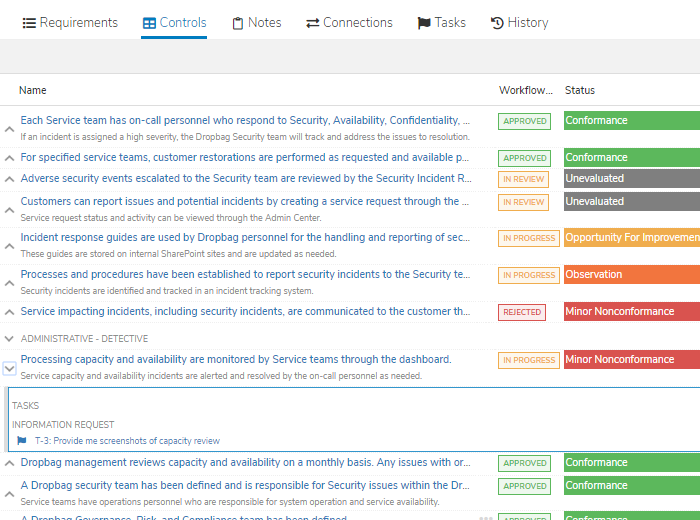Collapse the ADMINISTRATIVE - DETECTIVE group
Image resolution: width=700 pixels, height=520 pixels.
tap(9, 339)
